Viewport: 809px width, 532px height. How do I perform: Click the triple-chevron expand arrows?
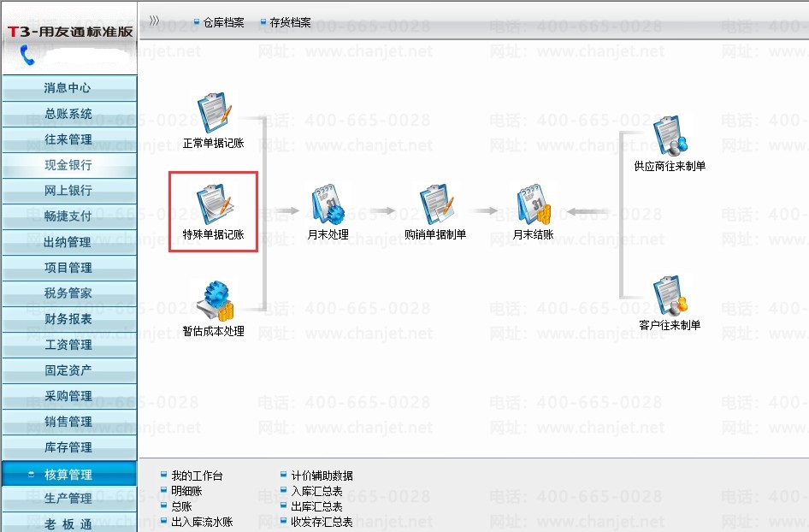154,21
